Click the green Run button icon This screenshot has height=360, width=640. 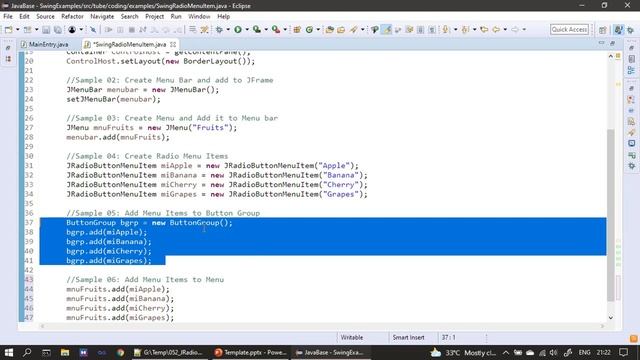(238, 30)
